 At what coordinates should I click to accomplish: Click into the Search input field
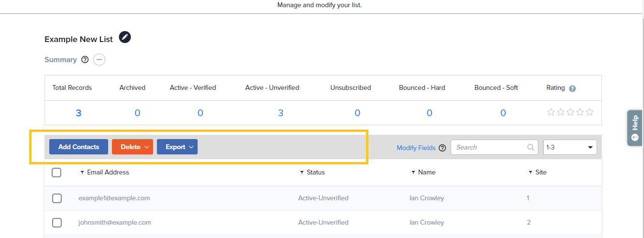(x=488, y=147)
